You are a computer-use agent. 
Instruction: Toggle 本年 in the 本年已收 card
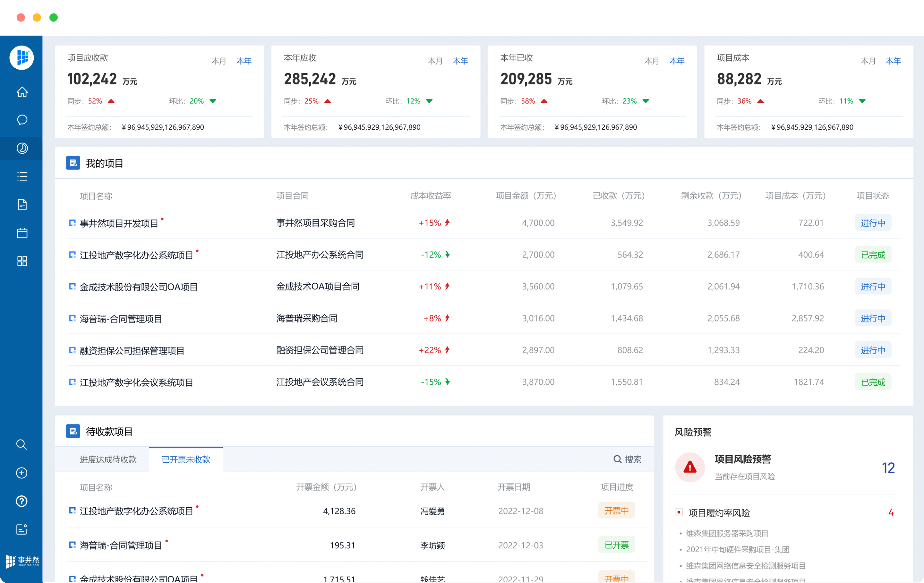677,61
